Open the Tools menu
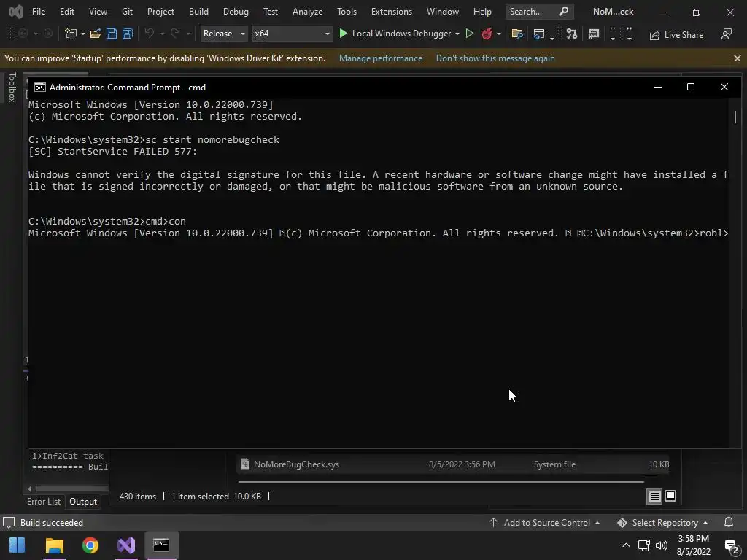 click(347, 12)
